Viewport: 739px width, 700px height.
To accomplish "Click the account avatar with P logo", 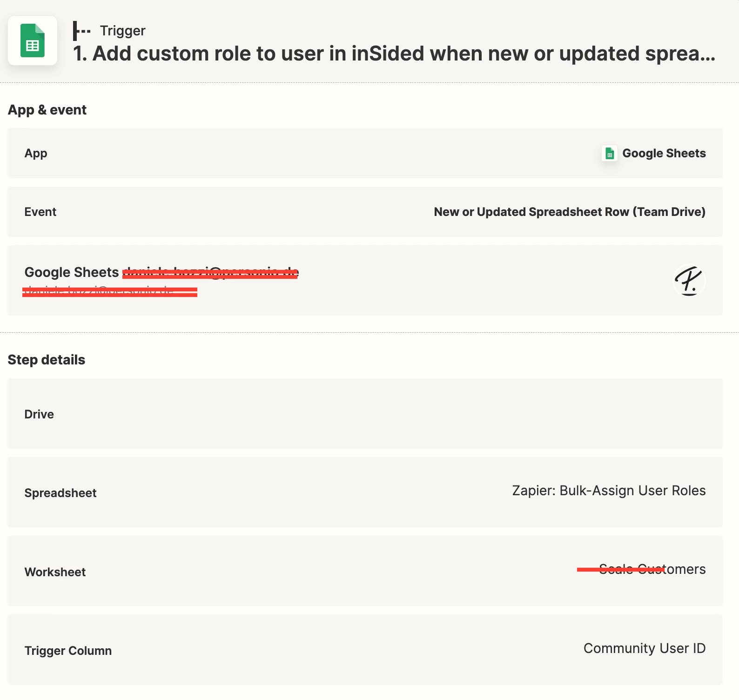I will 689,280.
